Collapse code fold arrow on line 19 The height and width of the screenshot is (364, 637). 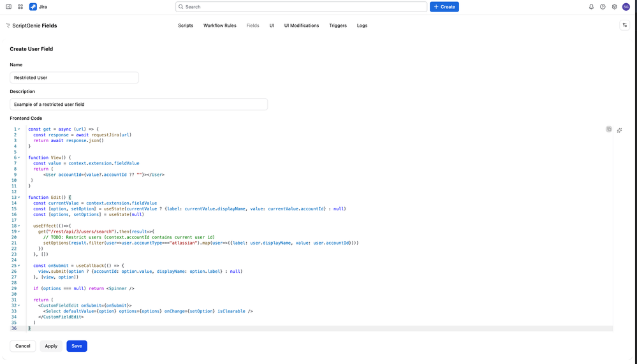coord(19,231)
